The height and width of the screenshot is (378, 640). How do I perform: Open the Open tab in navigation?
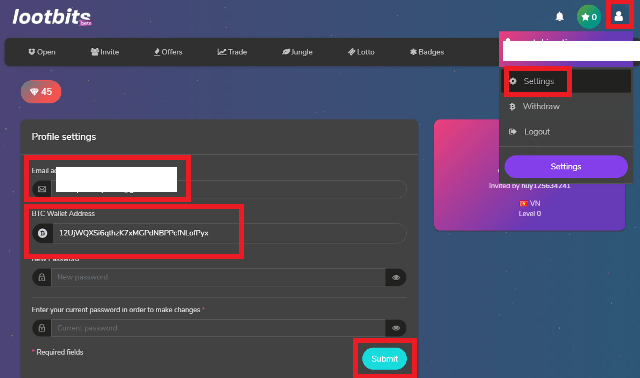click(42, 52)
